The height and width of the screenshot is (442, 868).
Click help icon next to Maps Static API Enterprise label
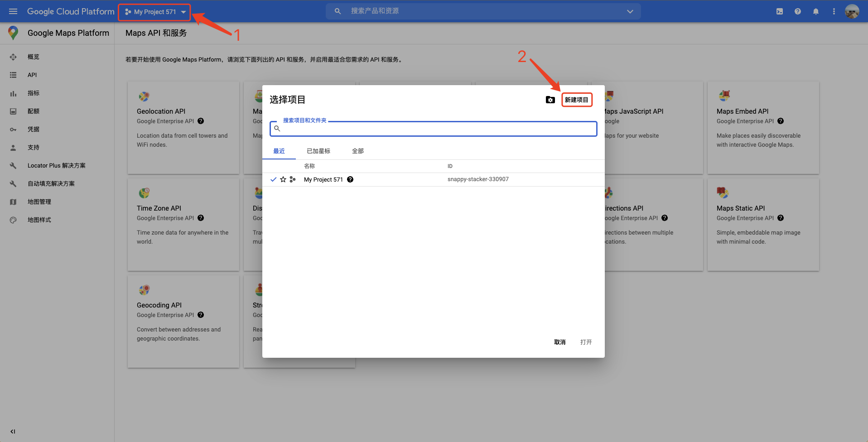781,218
